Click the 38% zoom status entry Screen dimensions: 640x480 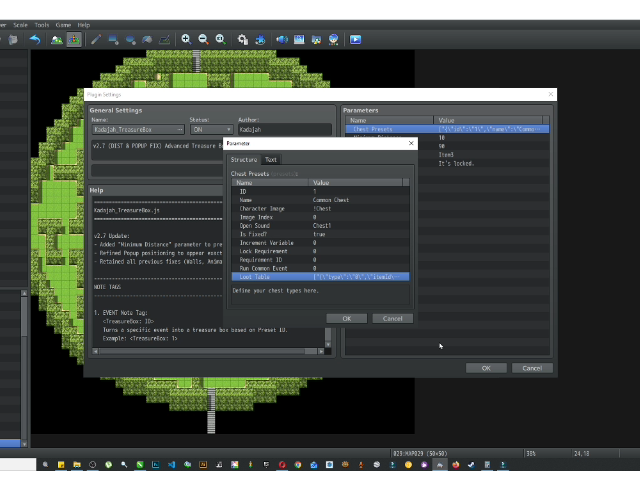531,453
